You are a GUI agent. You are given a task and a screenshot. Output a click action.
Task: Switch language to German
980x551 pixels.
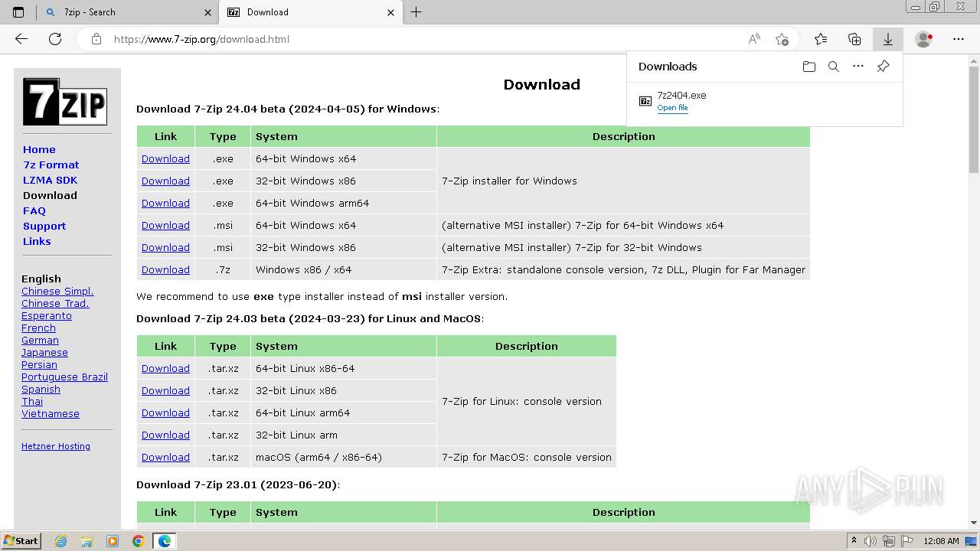[40, 340]
